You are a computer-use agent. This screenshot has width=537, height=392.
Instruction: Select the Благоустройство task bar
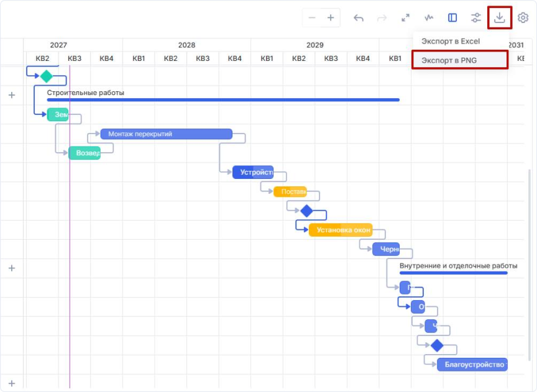click(x=472, y=365)
